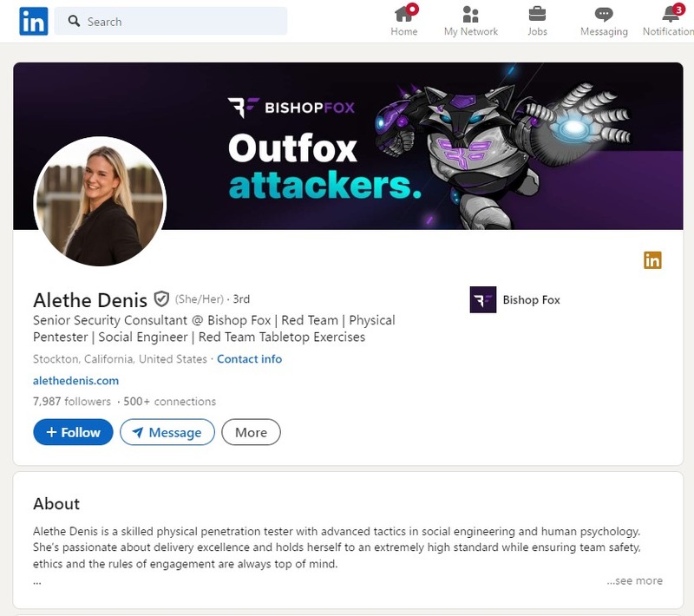Image resolution: width=694 pixels, height=616 pixels.
Task: Click the Bishop Fox company name
Action: click(x=531, y=300)
